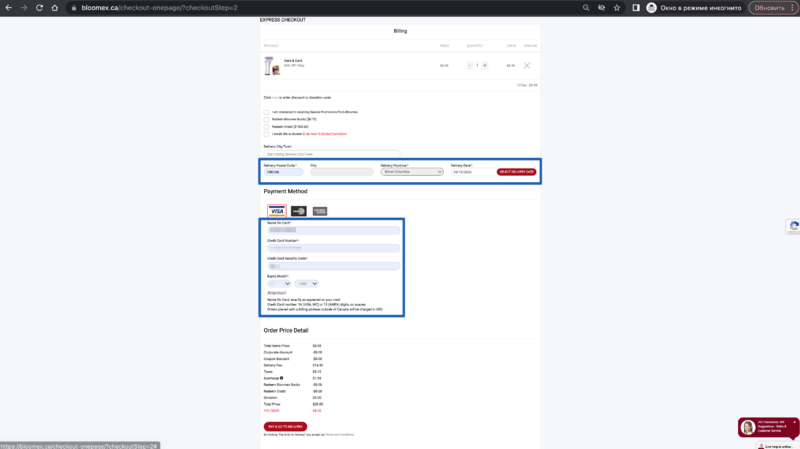The width and height of the screenshot is (800, 449).
Task: Select the American Express payment icon
Action: click(x=320, y=211)
